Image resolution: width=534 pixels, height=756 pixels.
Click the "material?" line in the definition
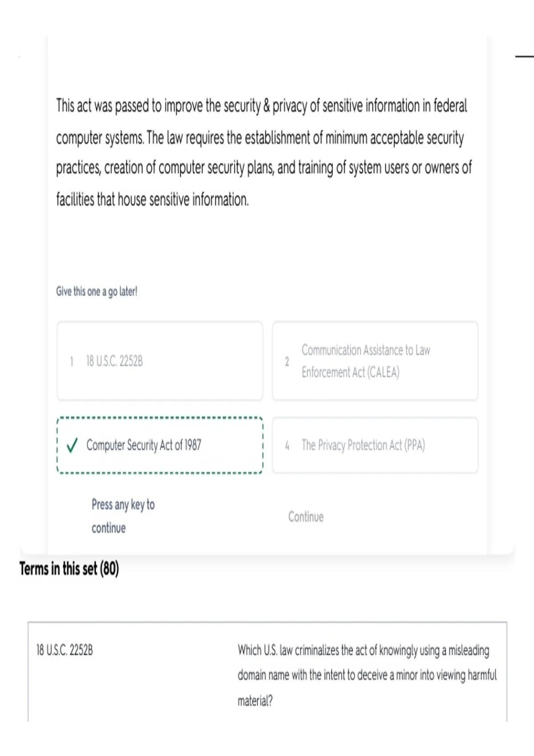[255, 701]
